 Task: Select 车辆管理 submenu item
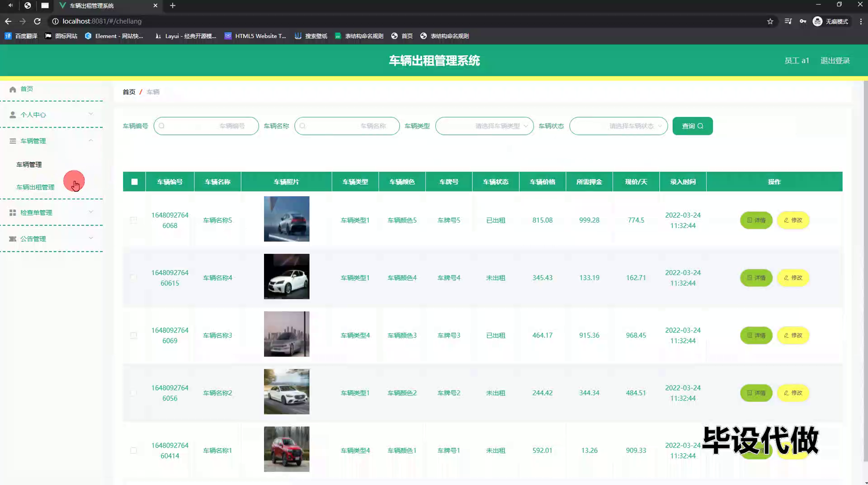[x=29, y=165]
